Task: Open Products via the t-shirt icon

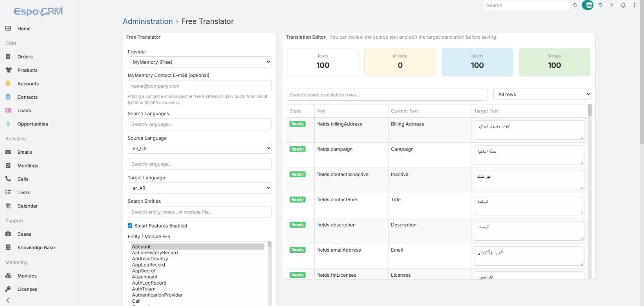Action: tap(8, 70)
